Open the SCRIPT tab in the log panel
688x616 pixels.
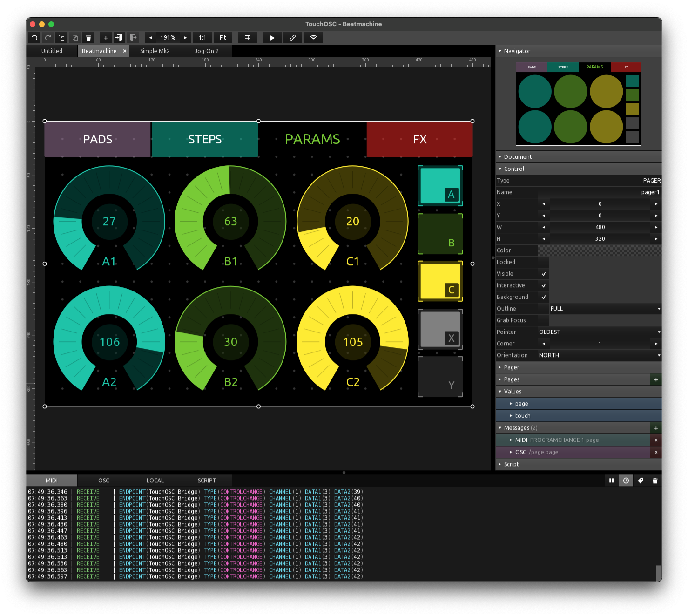click(206, 480)
